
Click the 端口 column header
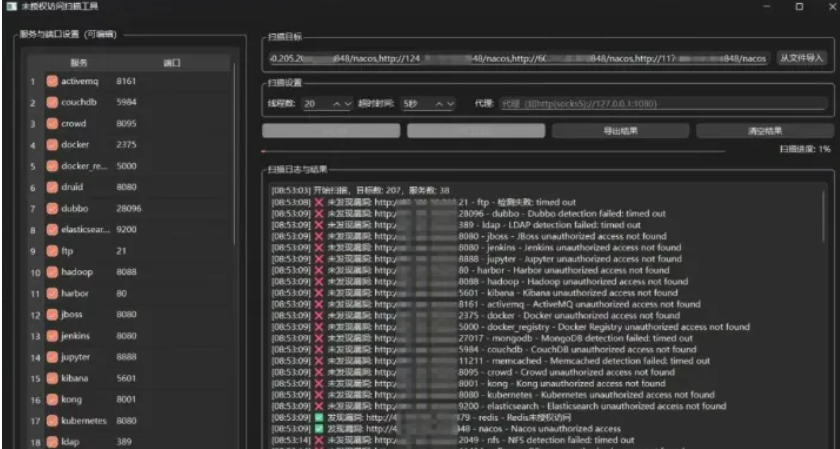[171, 63]
